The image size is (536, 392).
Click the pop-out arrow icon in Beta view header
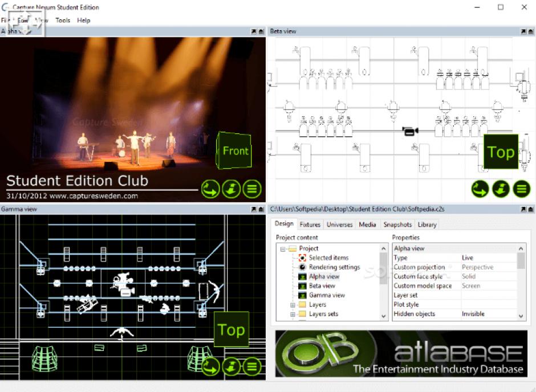(523, 31)
